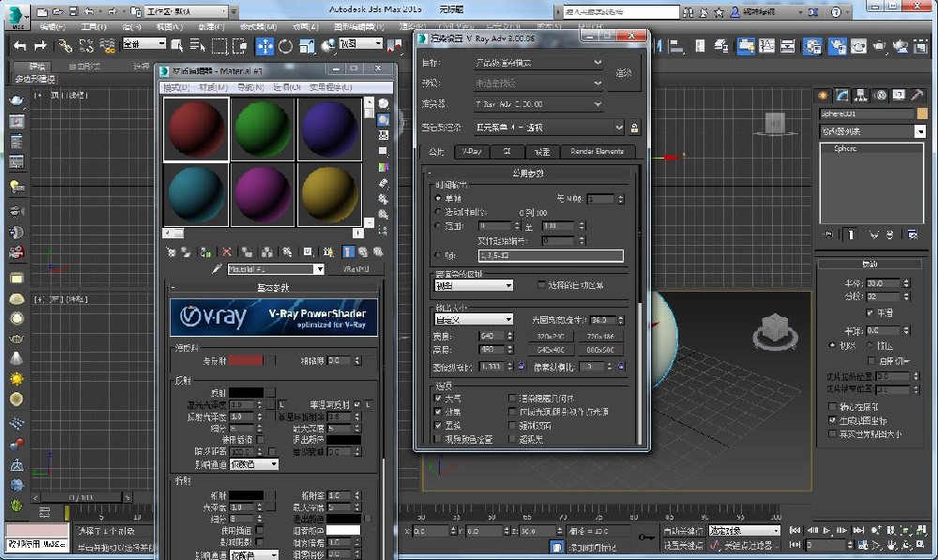This screenshot has width=938, height=560.
Task: Switch to the V-Ray tab in Render Setup
Action: (x=472, y=151)
